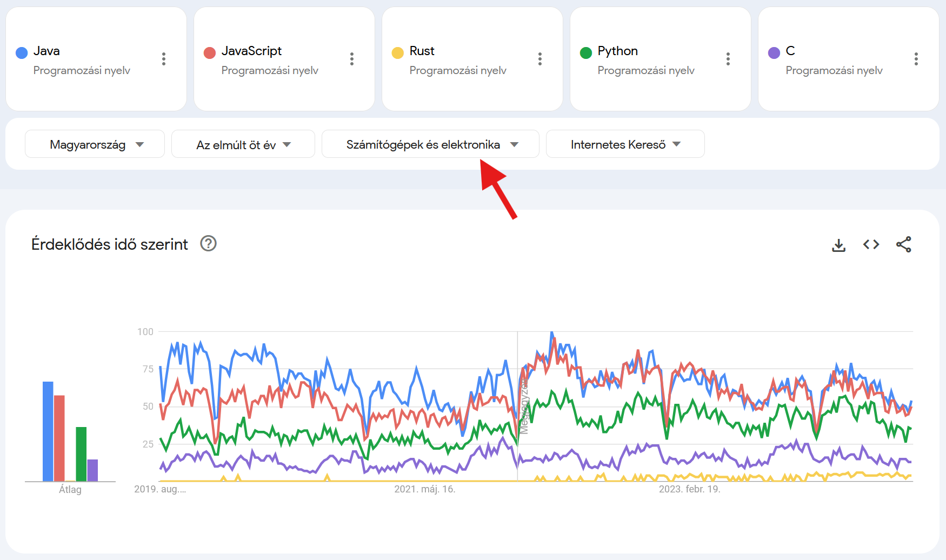Click the purple C color dot
This screenshot has height=560, width=946.
click(774, 52)
